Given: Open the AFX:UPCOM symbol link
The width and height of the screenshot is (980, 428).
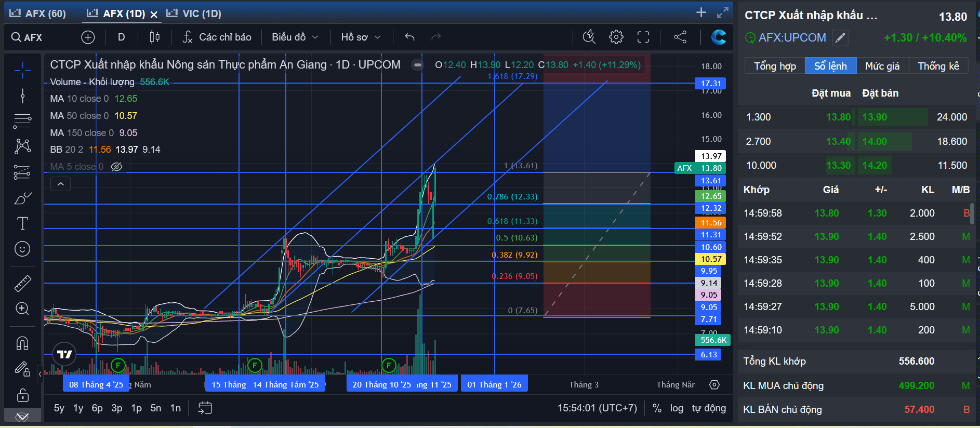Looking at the screenshot, I should tap(792, 37).
